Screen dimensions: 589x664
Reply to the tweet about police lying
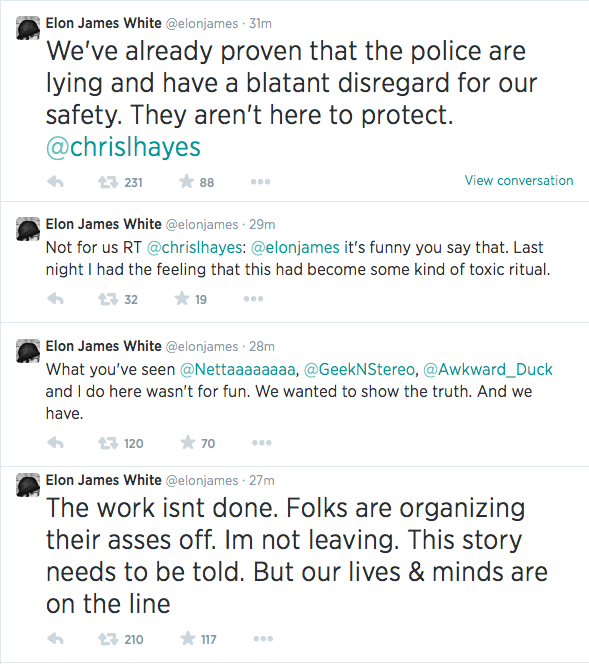pyautogui.click(x=55, y=182)
